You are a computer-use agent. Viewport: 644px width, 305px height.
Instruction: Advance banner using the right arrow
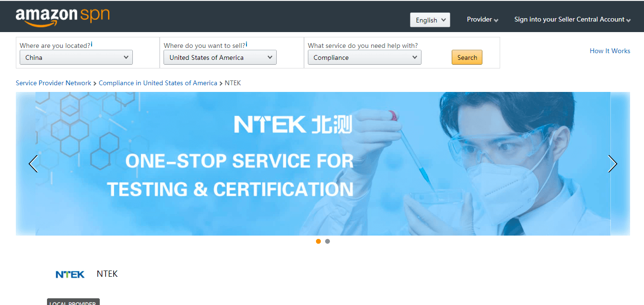coord(612,164)
